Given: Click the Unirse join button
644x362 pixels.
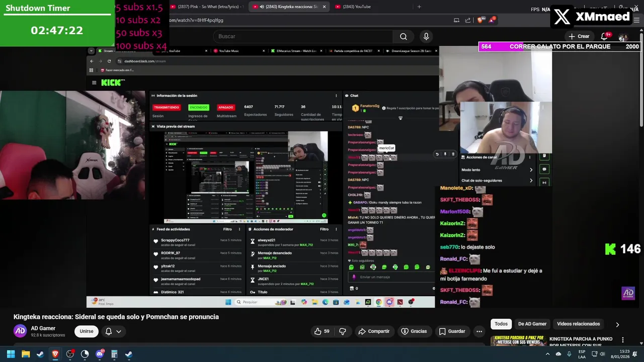Looking at the screenshot, I should click(x=87, y=331).
